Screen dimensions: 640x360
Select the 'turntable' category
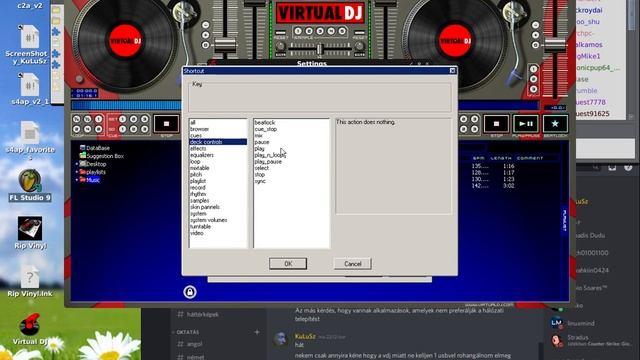coord(218,227)
